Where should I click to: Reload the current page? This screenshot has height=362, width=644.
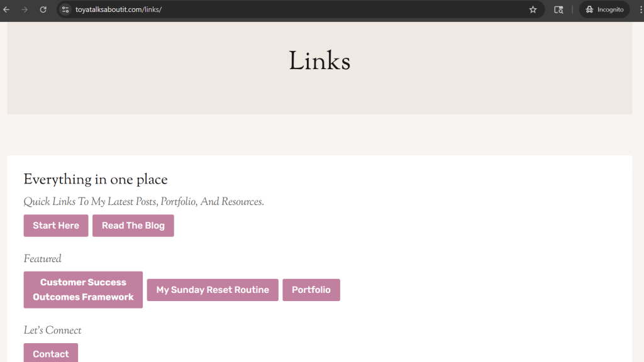tap(43, 9)
